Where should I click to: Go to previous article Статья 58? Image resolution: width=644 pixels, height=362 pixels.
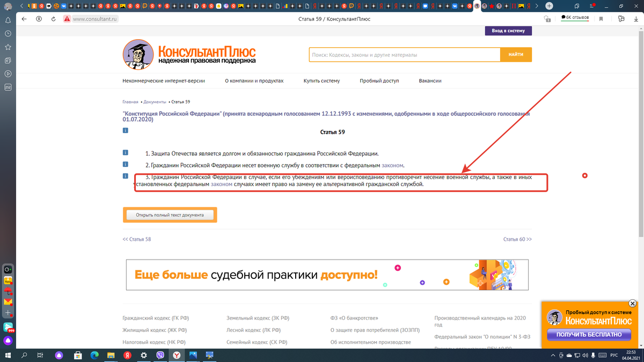(137, 239)
